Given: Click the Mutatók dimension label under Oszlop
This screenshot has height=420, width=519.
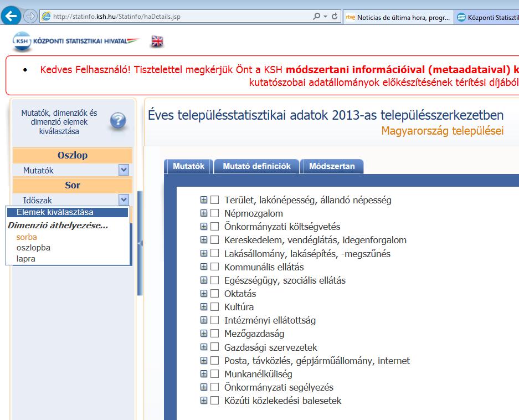Looking at the screenshot, I should point(38,171).
